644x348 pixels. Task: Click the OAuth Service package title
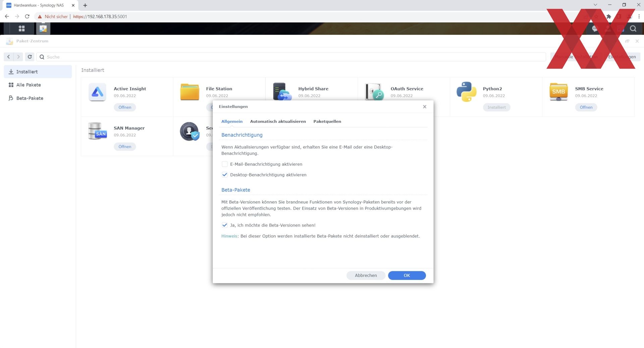point(407,89)
